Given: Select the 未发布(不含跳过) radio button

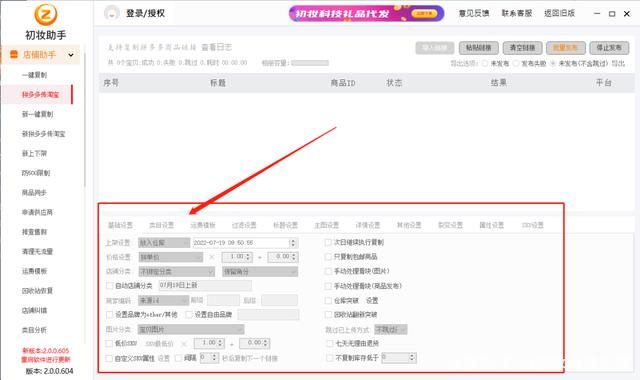Looking at the screenshot, I should (553, 63).
